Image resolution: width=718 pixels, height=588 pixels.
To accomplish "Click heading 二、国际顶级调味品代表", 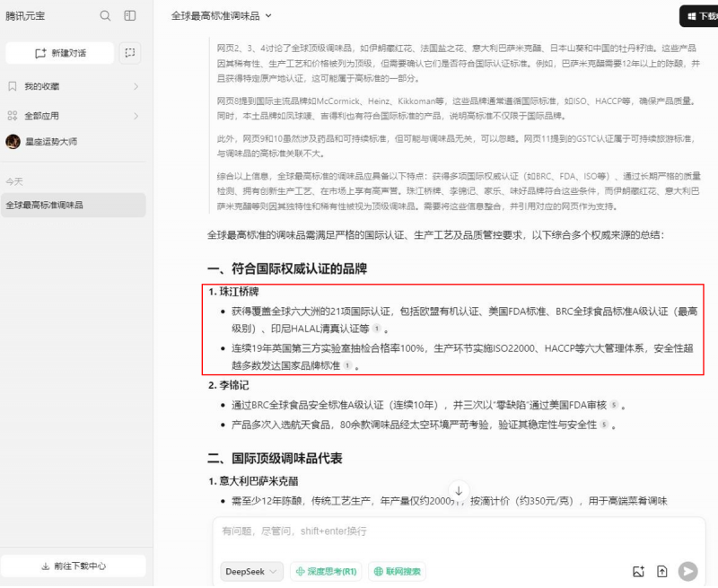I will click(275, 459).
